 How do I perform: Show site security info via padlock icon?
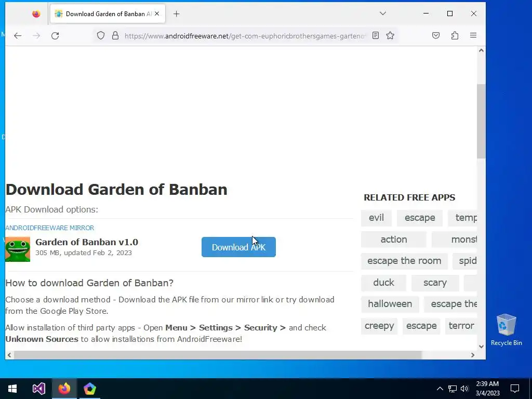115,36
